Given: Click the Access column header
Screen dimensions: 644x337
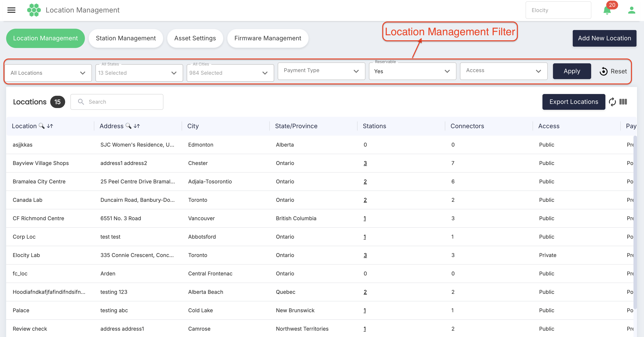Looking at the screenshot, I should (549, 126).
